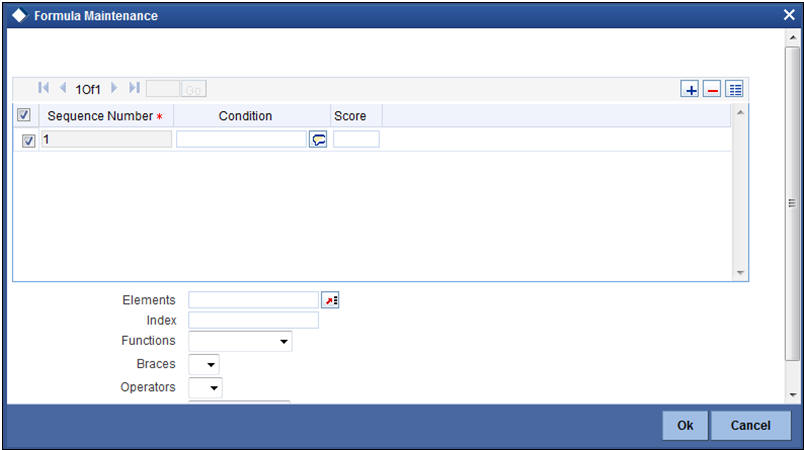Click the table scrollbar down arrow
The width and height of the screenshot is (804, 450).
740,273
